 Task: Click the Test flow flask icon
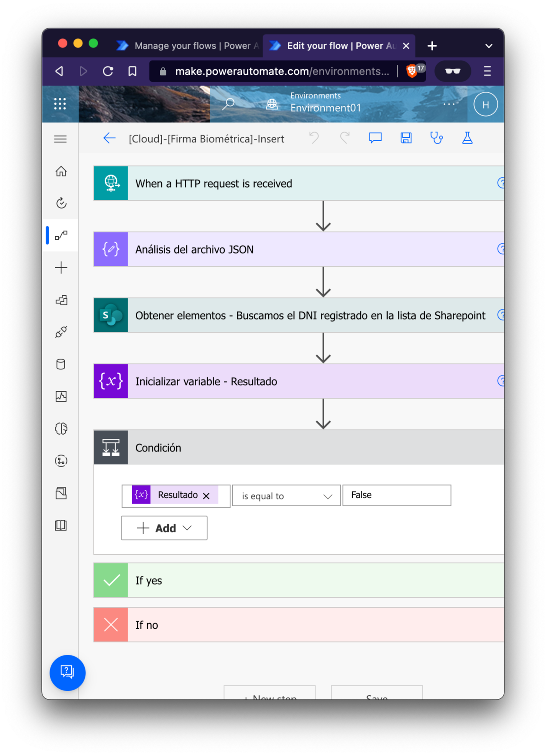pos(467,138)
